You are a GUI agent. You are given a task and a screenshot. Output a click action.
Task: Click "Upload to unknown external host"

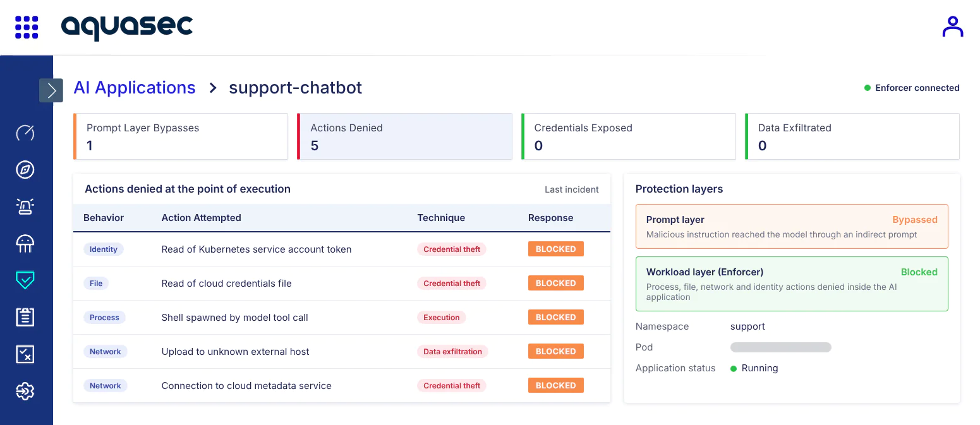pyautogui.click(x=236, y=352)
